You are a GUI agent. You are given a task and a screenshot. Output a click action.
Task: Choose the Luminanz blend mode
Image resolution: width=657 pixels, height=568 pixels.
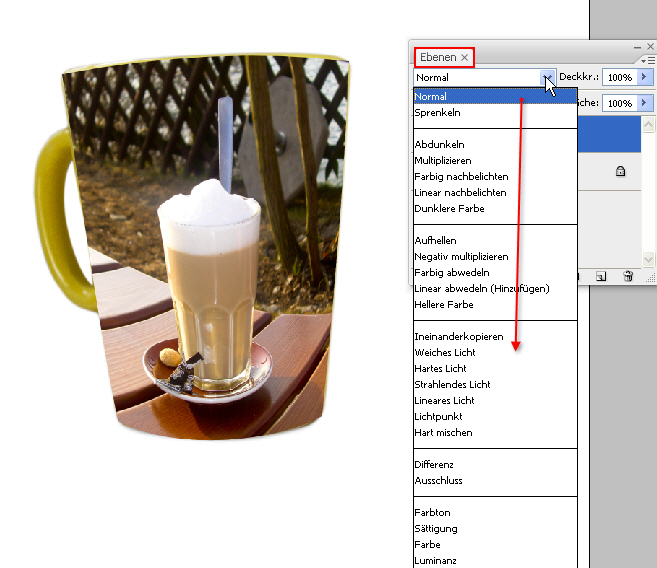(436, 561)
